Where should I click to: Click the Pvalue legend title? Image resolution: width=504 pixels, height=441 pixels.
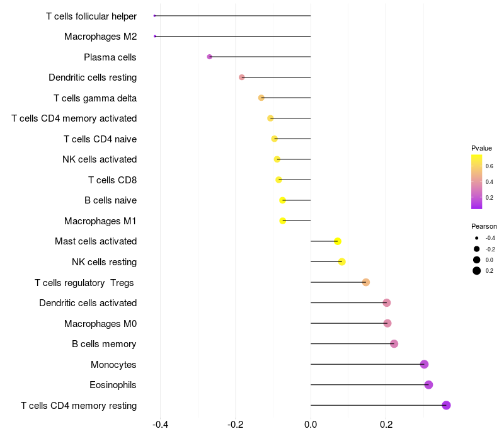[481, 148]
